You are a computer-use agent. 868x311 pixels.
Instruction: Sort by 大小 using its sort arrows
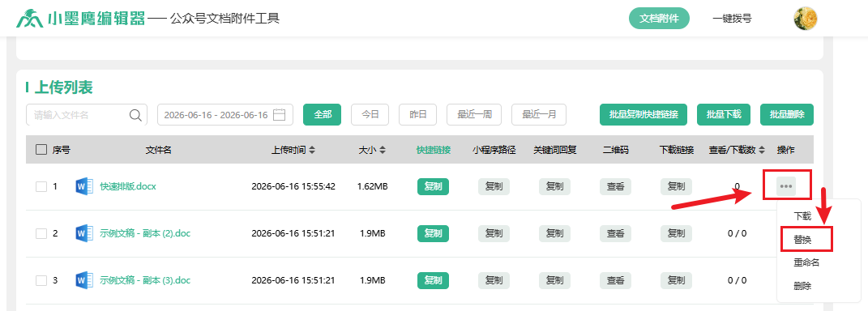tap(383, 150)
